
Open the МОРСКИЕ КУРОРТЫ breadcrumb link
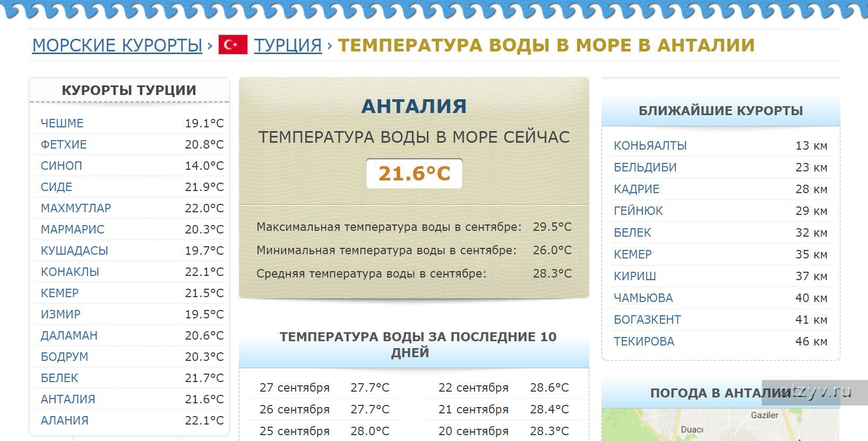(117, 45)
